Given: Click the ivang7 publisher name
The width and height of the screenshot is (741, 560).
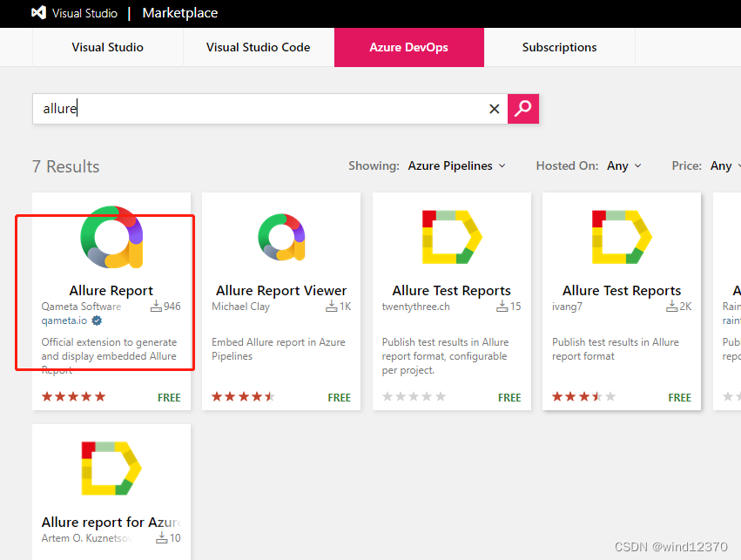Looking at the screenshot, I should [x=567, y=307].
